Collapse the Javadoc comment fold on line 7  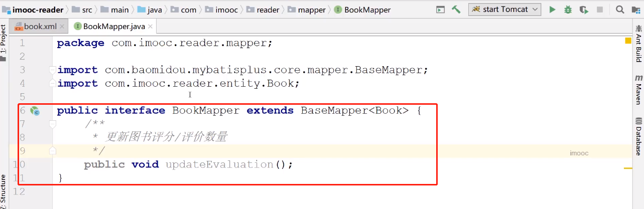(52, 124)
